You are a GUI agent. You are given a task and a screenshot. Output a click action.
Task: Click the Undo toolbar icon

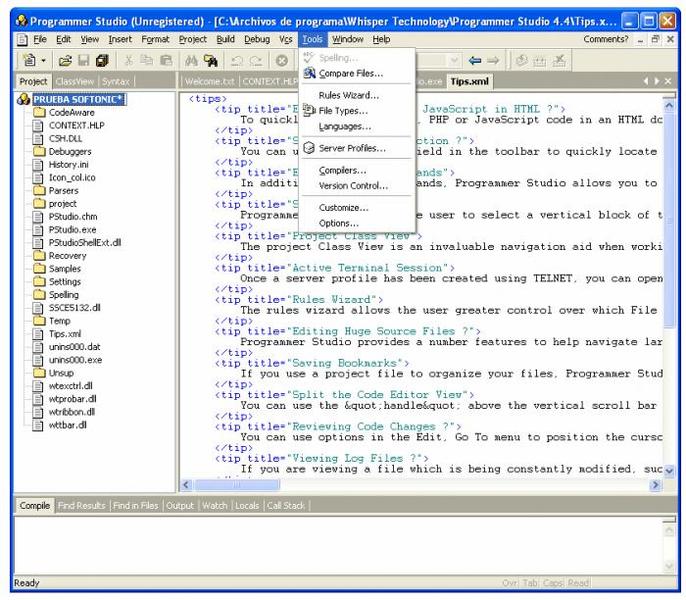pyautogui.click(x=237, y=60)
